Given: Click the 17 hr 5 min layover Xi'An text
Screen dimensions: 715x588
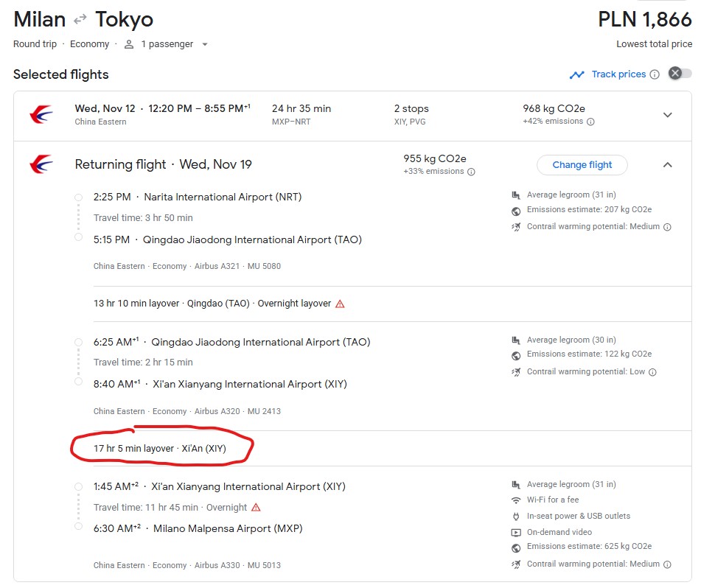Looking at the screenshot, I should pyautogui.click(x=160, y=448).
